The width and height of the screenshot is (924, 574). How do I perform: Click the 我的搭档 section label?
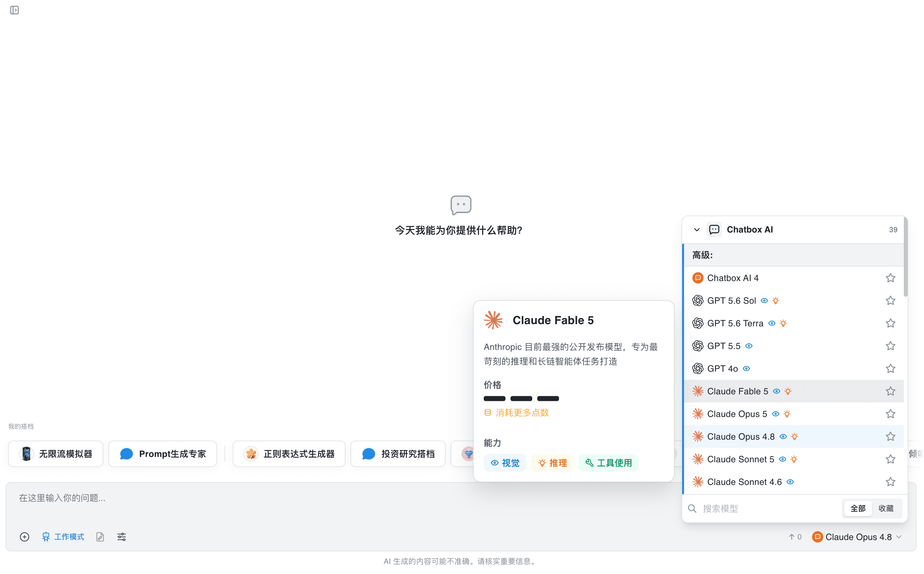(x=21, y=426)
